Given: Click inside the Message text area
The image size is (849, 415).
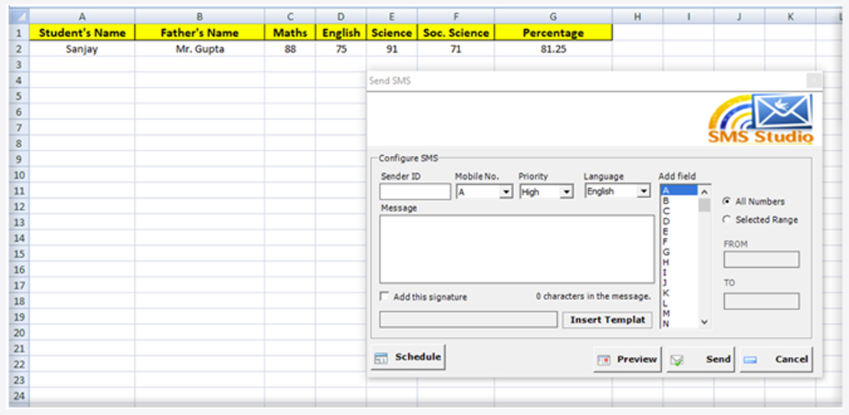Looking at the screenshot, I should tap(517, 249).
